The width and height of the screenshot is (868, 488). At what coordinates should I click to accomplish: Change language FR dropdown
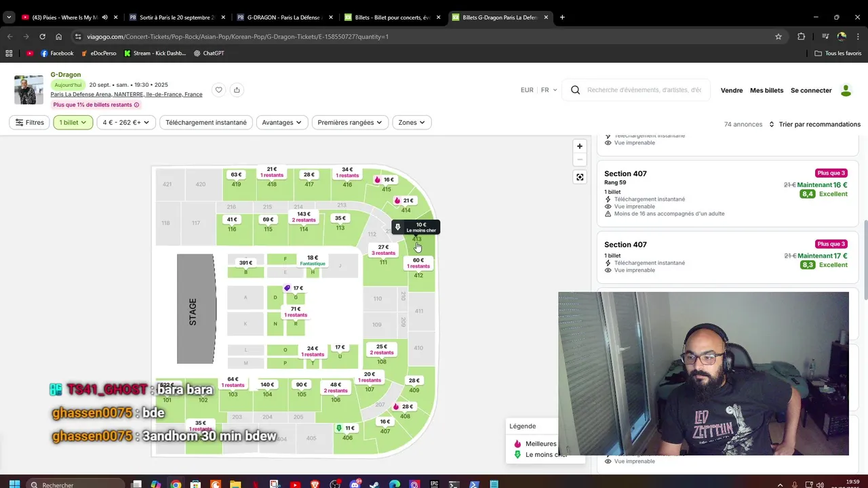(x=549, y=90)
